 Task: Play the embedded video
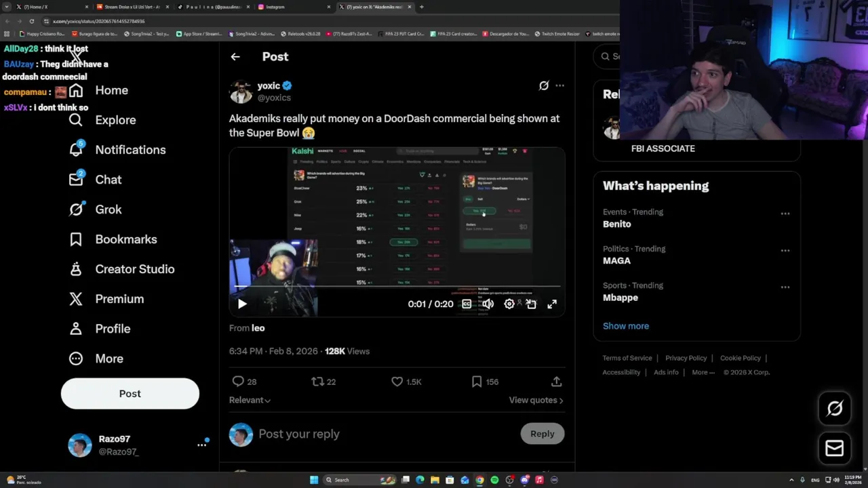242,304
